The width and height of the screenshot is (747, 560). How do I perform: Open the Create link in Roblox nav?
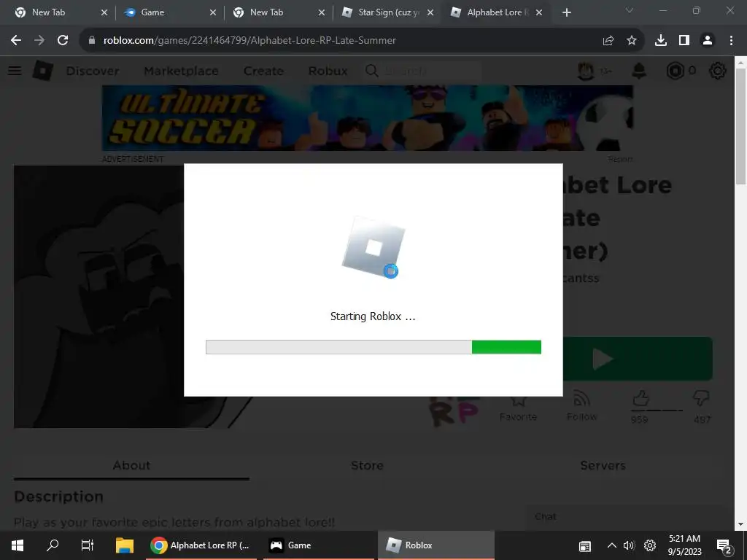pos(263,71)
